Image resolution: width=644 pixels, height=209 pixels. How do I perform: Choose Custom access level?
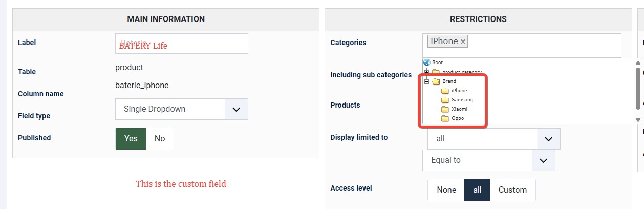pos(512,190)
